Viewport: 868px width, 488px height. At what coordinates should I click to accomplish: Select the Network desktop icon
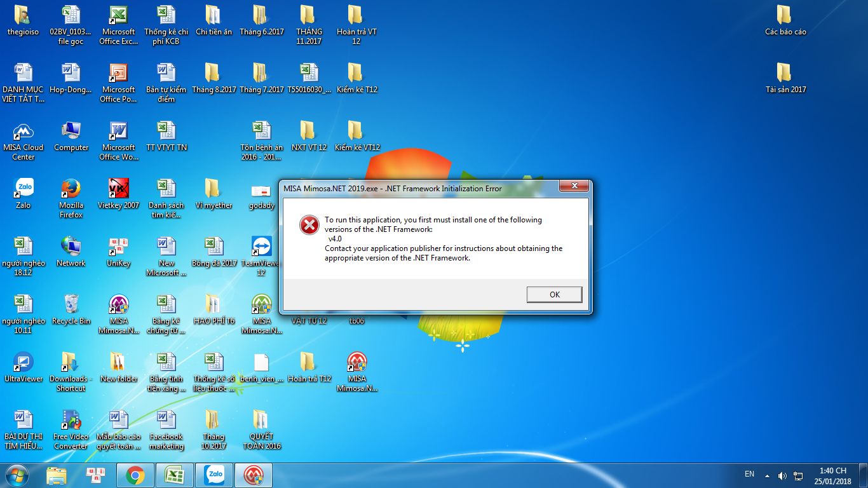click(x=71, y=252)
